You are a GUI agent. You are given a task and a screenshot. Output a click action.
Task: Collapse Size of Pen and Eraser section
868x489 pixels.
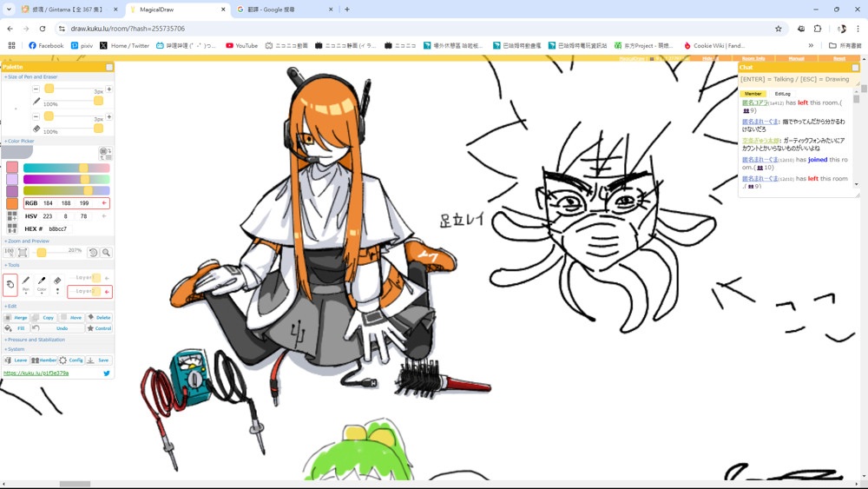point(31,77)
